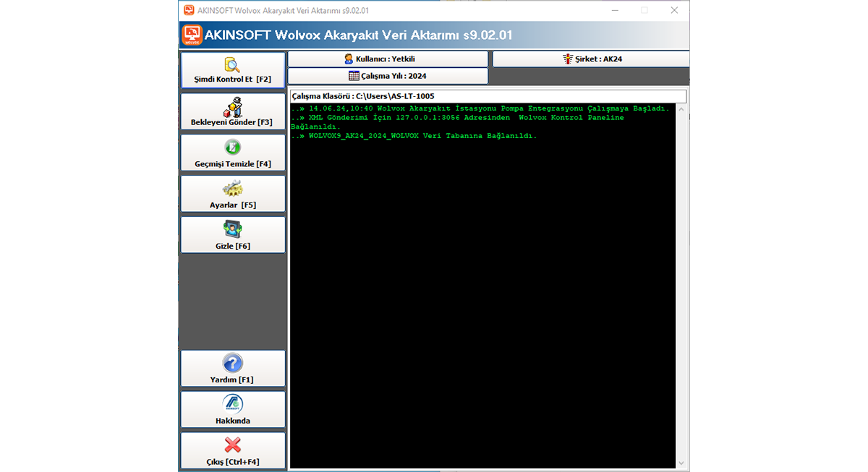Screen dimensions: 868x472
Task: Click the Hakkında Akınsoft logo icon
Action: 232,404
